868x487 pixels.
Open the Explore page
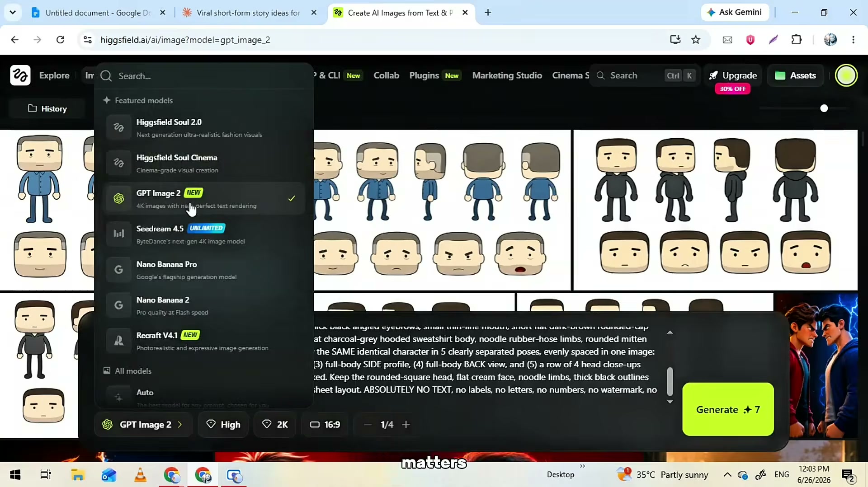pos(54,75)
